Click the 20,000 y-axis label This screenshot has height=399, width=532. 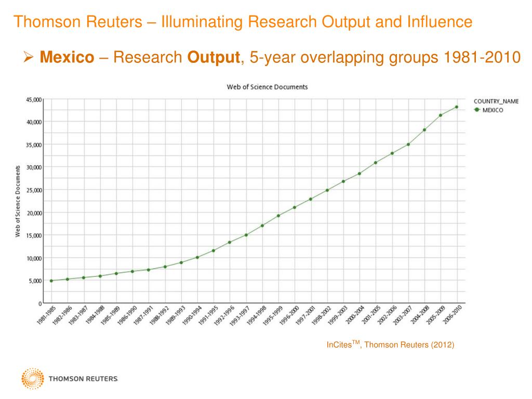[x=34, y=213]
